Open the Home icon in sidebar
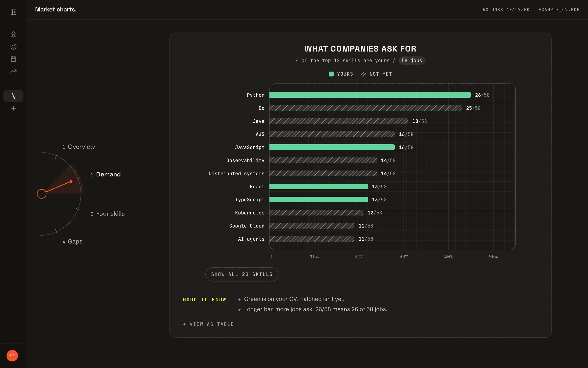The height and width of the screenshot is (368, 588). point(13,34)
